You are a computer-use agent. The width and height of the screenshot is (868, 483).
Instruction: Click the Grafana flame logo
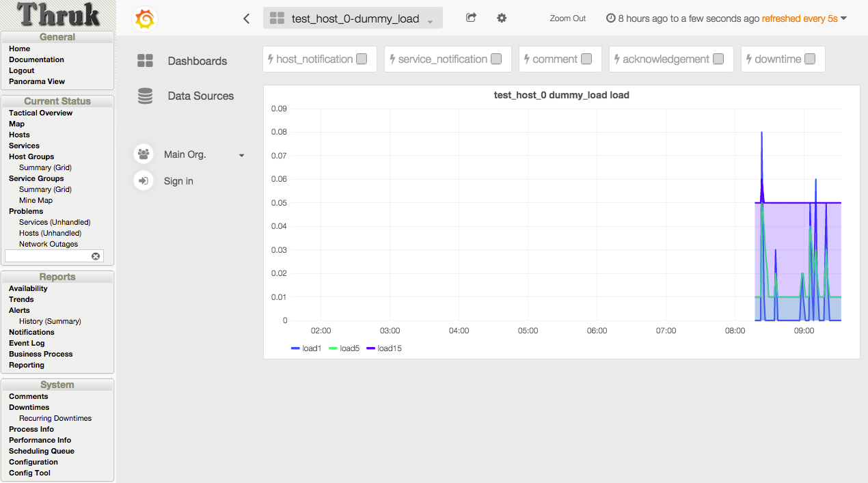(144, 19)
